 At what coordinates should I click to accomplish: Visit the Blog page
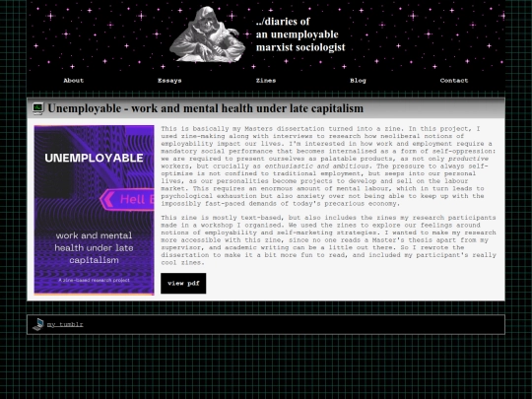point(358,81)
